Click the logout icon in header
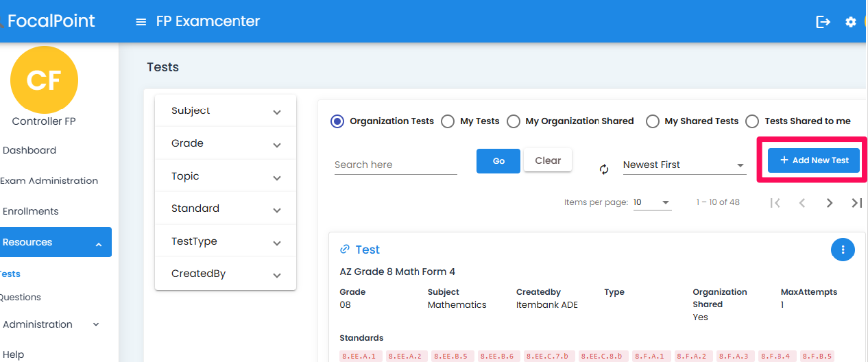 coord(823,22)
